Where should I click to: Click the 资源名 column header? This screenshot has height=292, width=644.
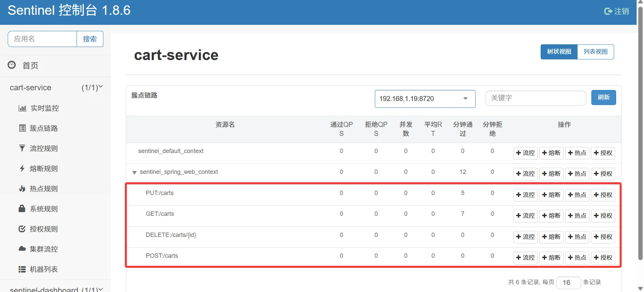[x=225, y=125]
